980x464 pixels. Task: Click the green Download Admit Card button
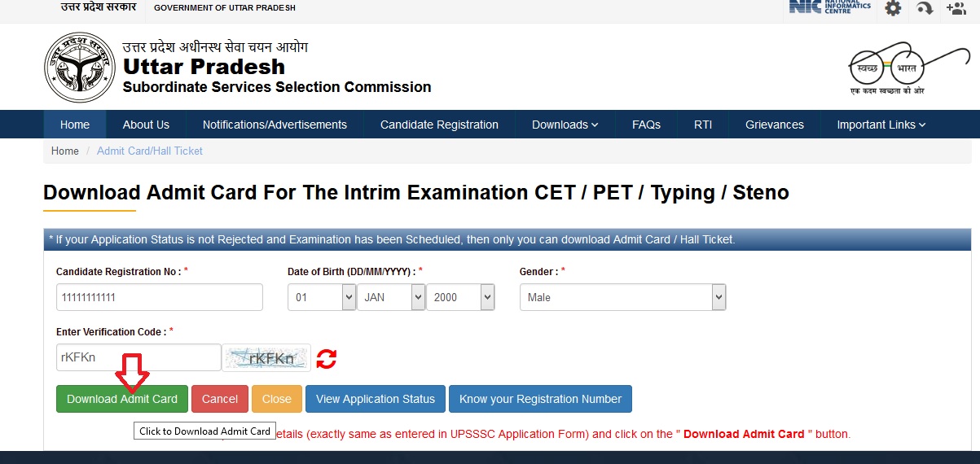[122, 399]
